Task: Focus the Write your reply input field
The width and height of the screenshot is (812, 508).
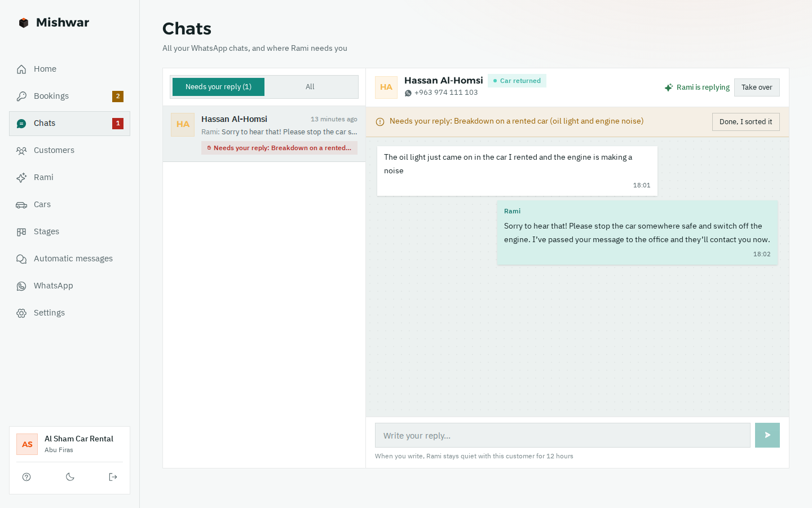Action: (x=562, y=435)
